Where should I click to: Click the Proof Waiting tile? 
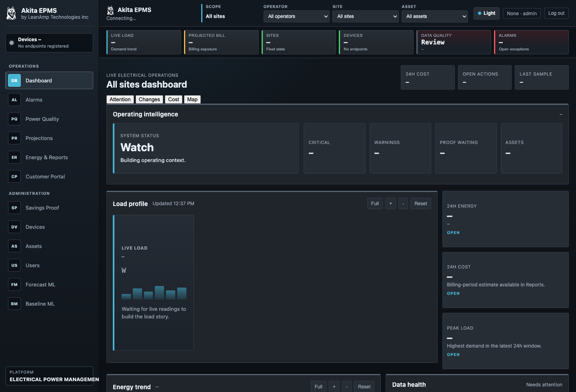pos(466,148)
